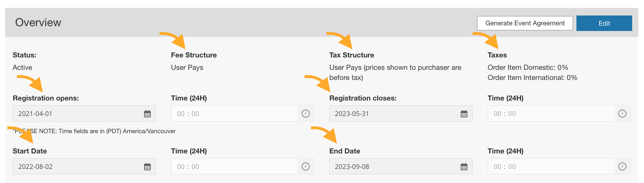Click the Generate Event Agreement button

tap(525, 23)
